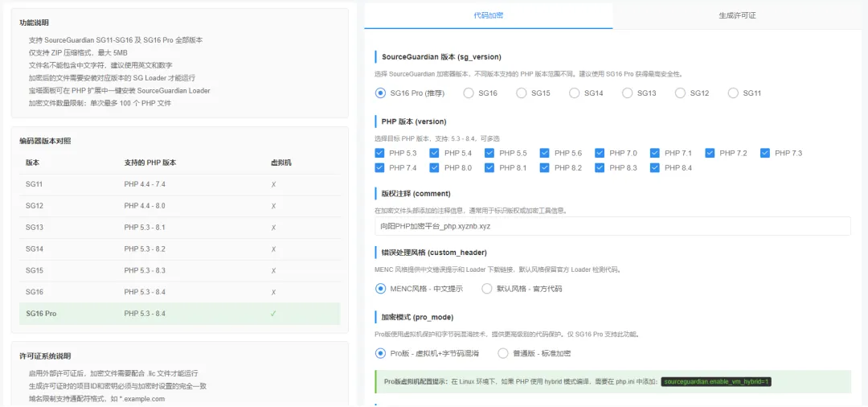Viewport: 868px width, 407px height.
Task: Click the 'PHP 5.3 - 8.3' cell
Action: tap(145, 271)
